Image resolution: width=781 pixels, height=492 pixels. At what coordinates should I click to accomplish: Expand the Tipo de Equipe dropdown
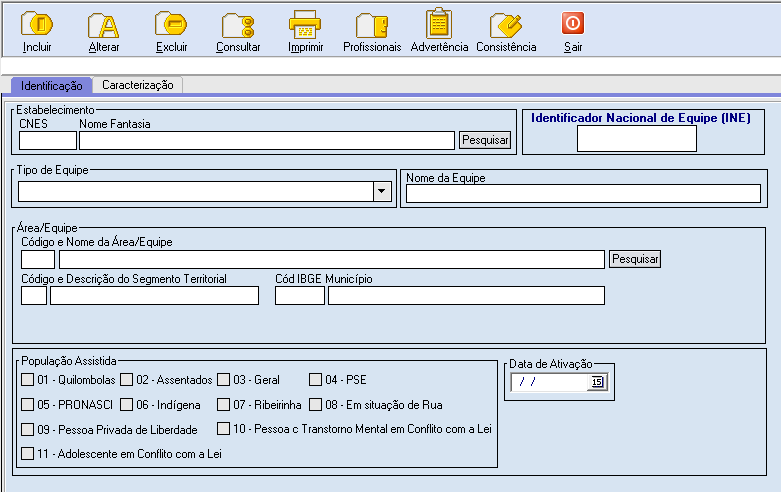(x=381, y=191)
